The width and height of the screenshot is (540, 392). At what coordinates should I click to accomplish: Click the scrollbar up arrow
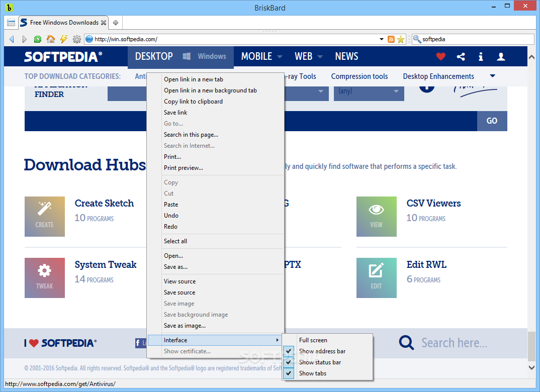pyautogui.click(x=532, y=57)
